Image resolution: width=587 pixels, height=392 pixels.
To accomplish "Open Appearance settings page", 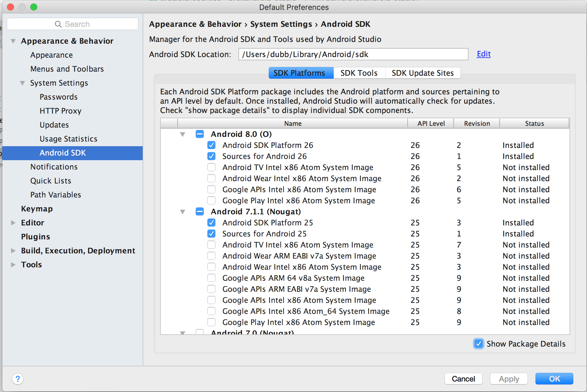I will [52, 55].
